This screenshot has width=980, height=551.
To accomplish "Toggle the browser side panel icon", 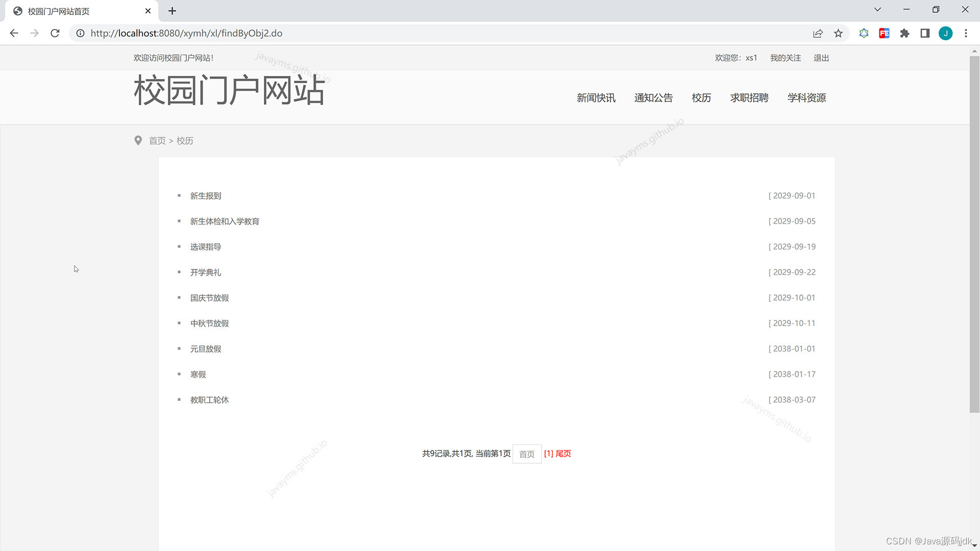I will tap(925, 33).
